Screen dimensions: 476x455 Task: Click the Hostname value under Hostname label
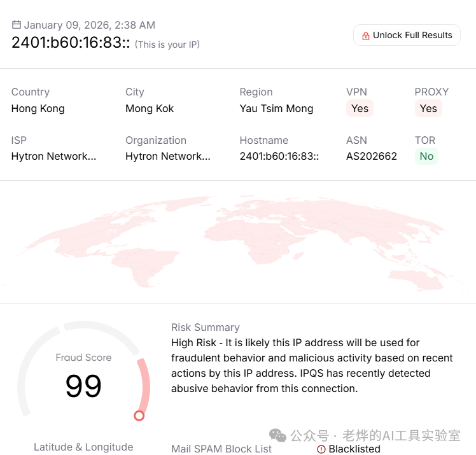279,156
